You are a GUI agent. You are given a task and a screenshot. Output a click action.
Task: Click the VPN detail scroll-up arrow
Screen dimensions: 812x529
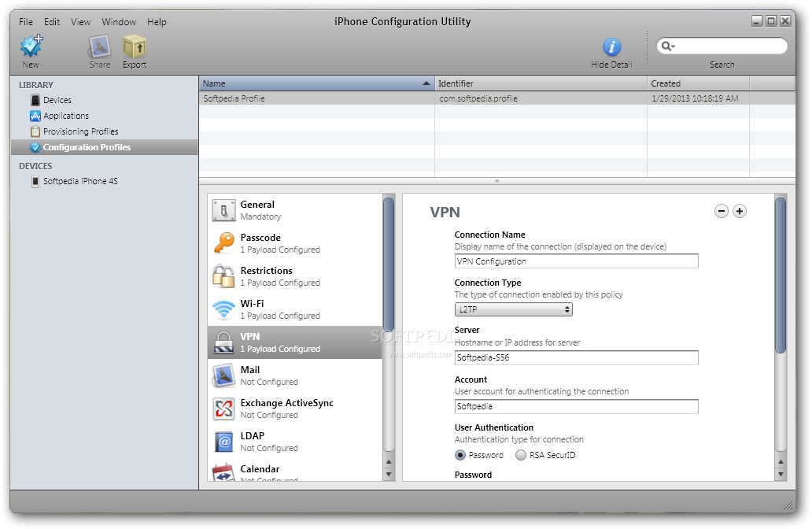pos(781,461)
